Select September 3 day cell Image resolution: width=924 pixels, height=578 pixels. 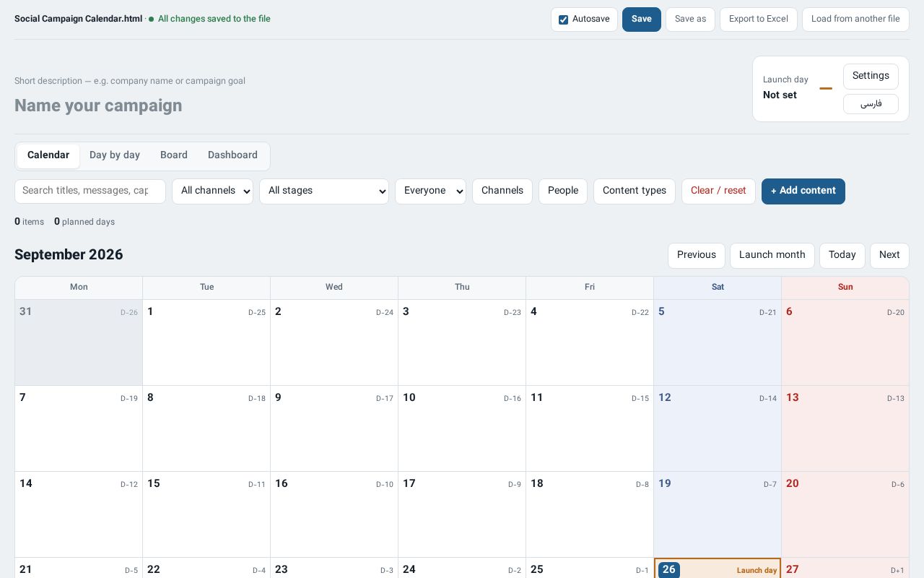(x=462, y=342)
